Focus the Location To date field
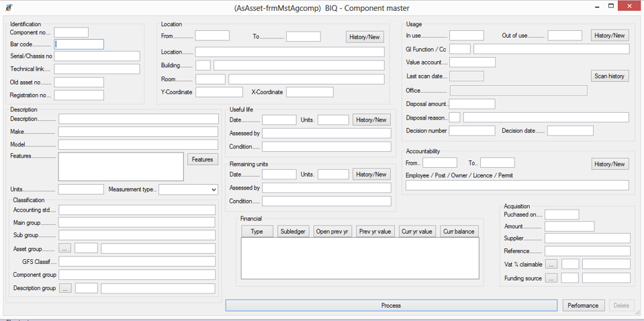Image resolution: width=644 pixels, height=321 pixels. [x=303, y=36]
